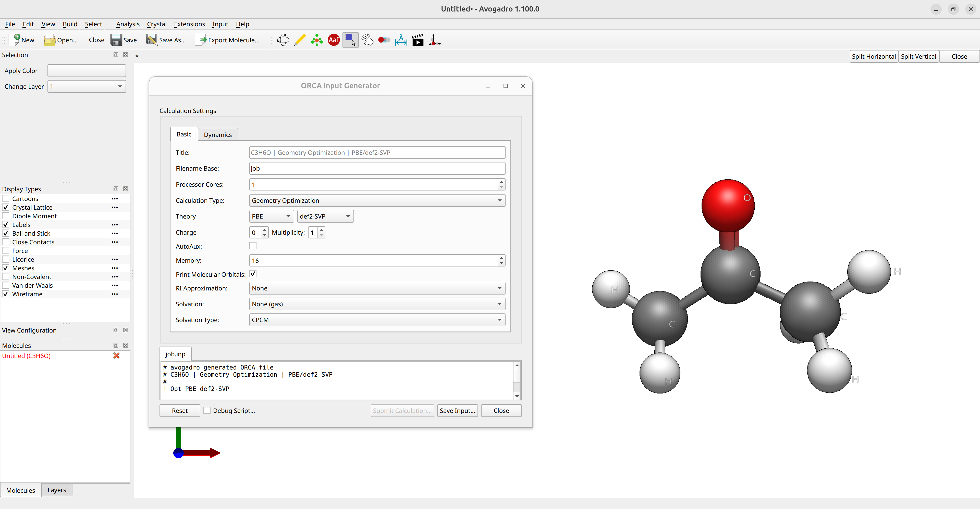Open Van der Waals settings dots
This screenshot has width=980, height=509.
pos(115,285)
